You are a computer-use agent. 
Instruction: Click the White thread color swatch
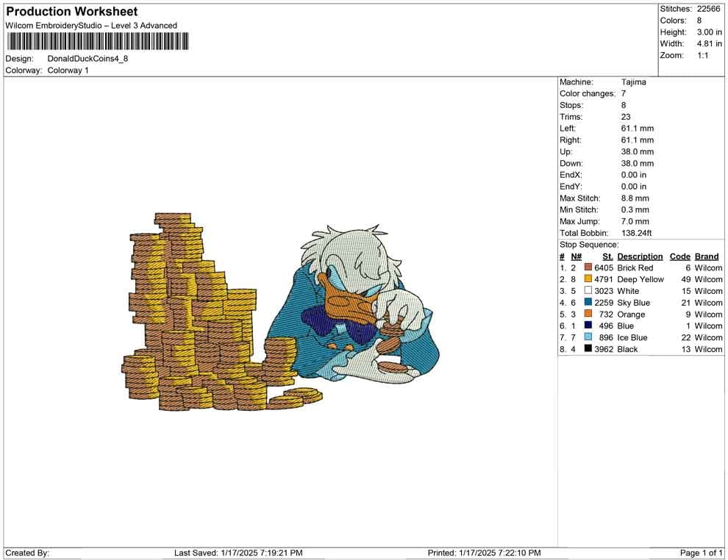point(588,290)
